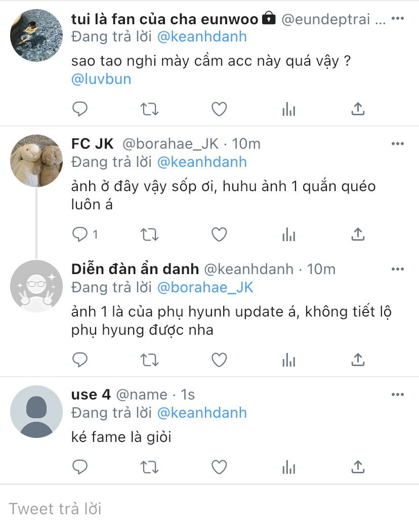
Task: Open more options on FC JK's tweet
Action: point(398,144)
